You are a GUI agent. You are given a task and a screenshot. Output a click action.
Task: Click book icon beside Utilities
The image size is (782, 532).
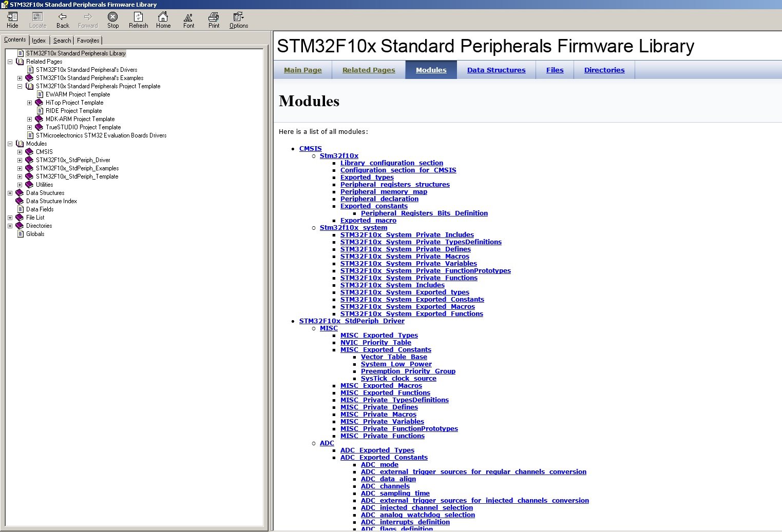[x=30, y=185]
